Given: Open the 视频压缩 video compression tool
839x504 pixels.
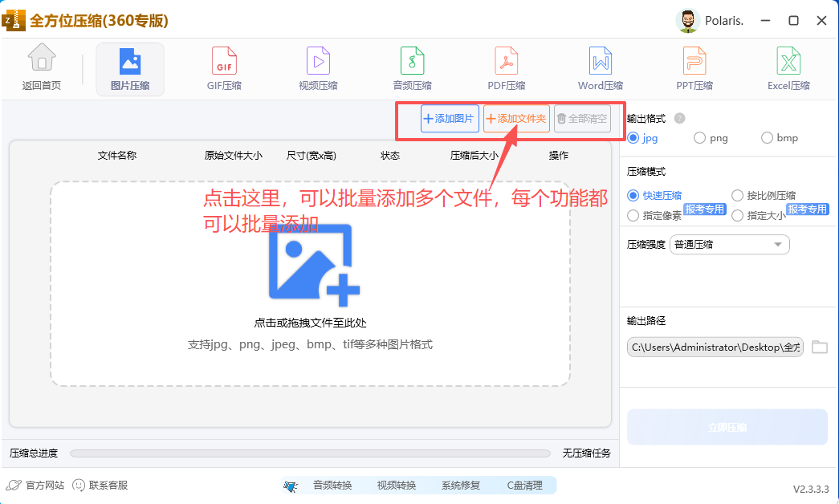Looking at the screenshot, I should coord(318,68).
